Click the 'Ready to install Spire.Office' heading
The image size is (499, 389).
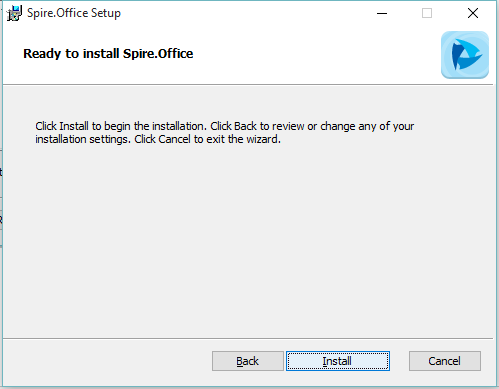pyautogui.click(x=108, y=54)
